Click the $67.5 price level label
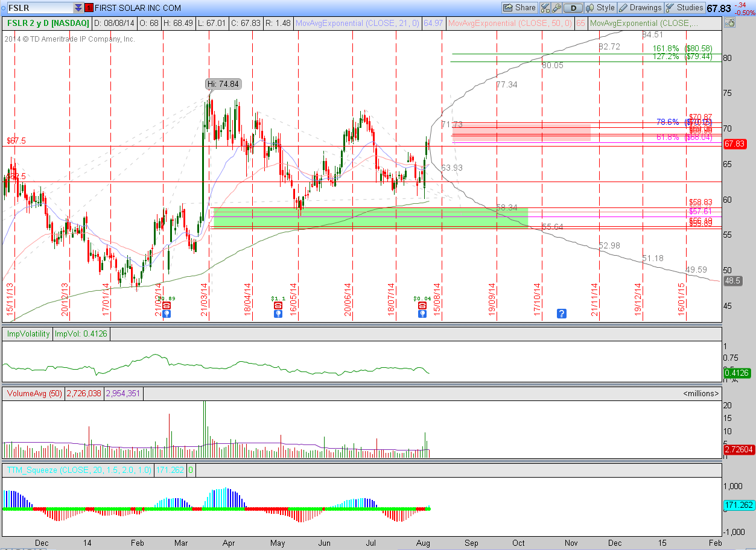 pos(16,141)
